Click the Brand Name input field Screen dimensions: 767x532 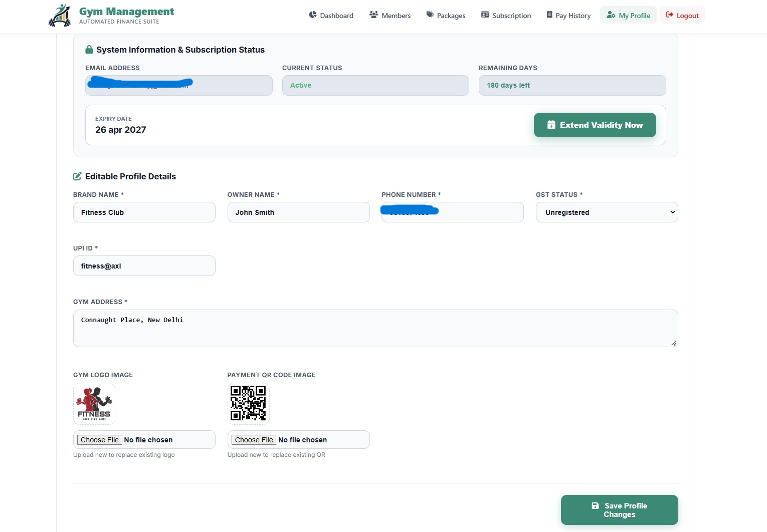(144, 212)
